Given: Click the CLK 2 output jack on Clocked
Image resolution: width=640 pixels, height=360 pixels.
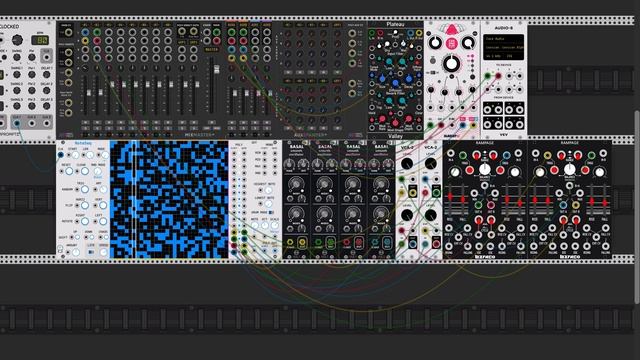Looking at the screenshot, I should (x=31, y=123).
